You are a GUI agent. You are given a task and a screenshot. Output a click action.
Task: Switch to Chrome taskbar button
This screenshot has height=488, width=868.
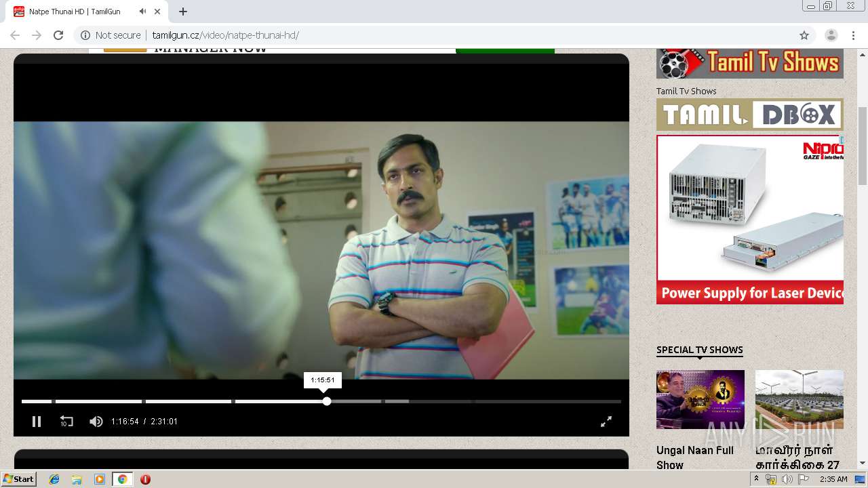[122, 479]
